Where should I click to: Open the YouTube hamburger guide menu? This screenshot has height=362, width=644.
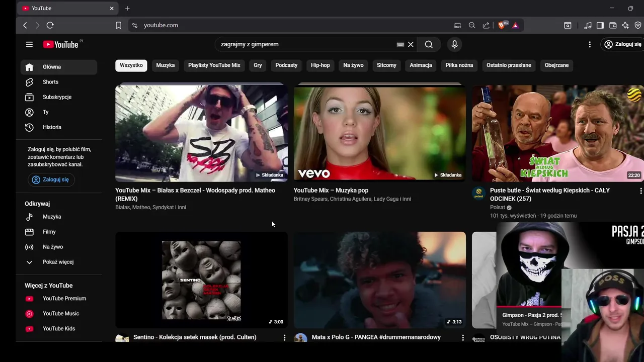tap(29, 44)
